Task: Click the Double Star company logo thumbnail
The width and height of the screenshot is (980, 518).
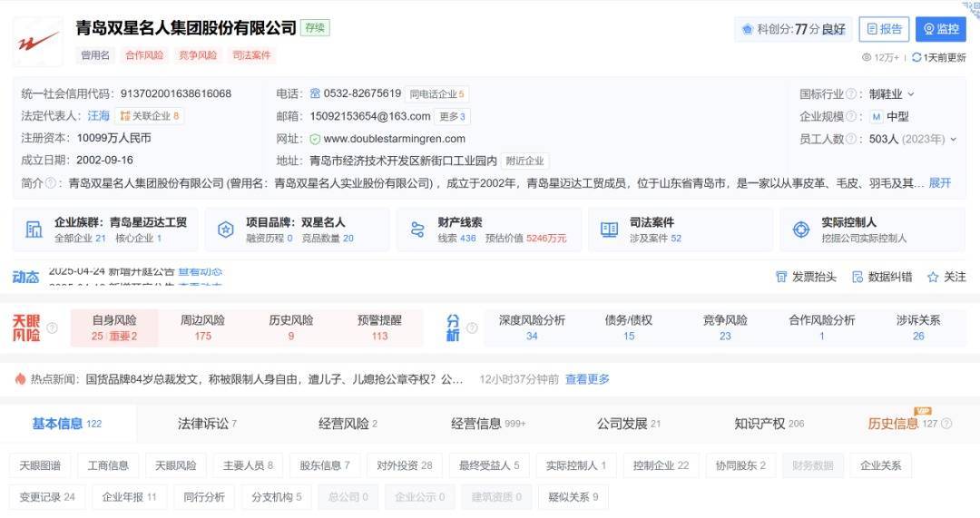Action: (x=38, y=42)
